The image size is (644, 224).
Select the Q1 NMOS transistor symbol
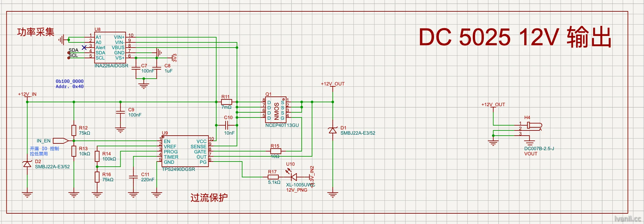(276, 110)
